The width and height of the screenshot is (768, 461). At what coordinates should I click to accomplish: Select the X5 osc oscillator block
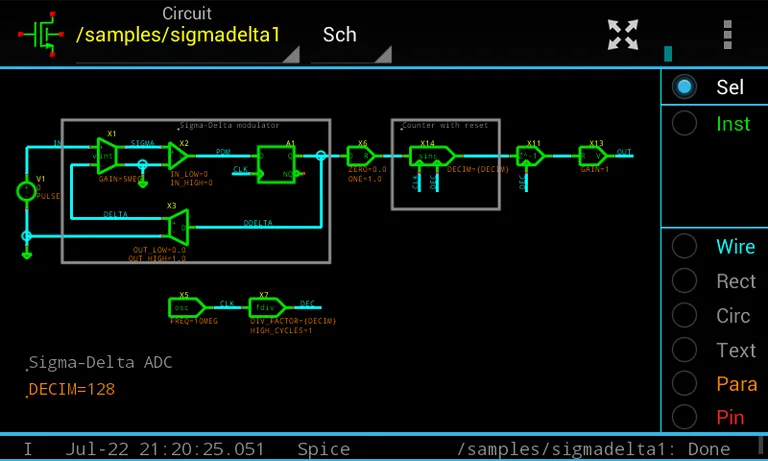[x=186, y=307]
